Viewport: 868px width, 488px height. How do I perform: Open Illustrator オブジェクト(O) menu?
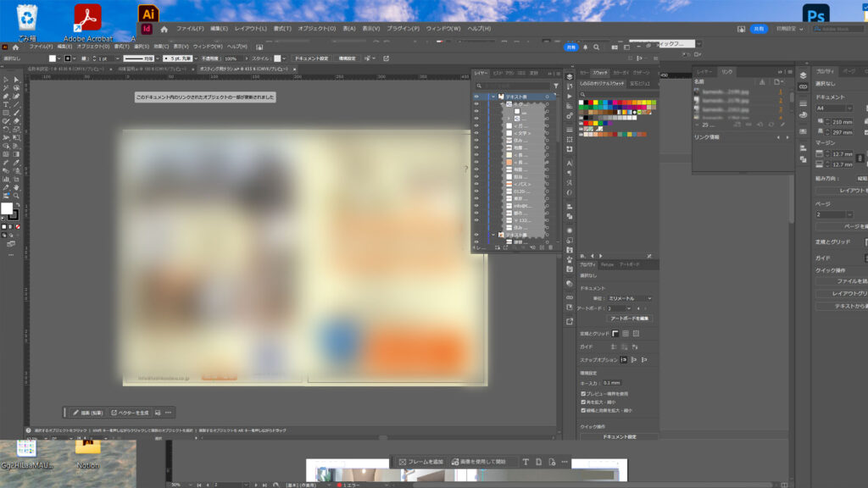click(x=92, y=47)
